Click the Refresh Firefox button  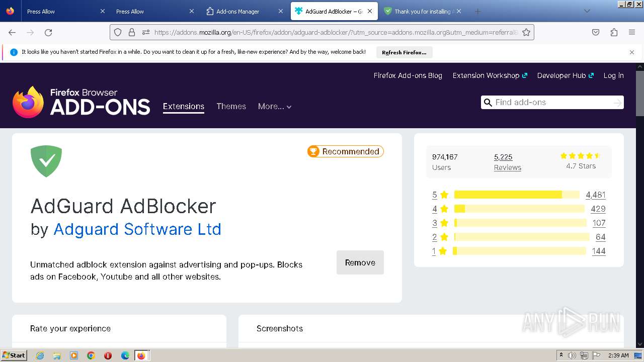[404, 52]
